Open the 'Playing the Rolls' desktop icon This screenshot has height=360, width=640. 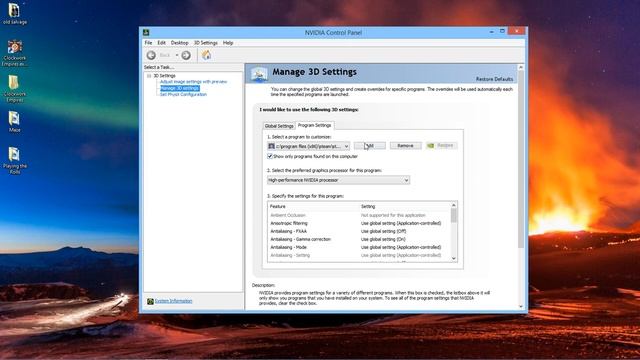(x=14, y=154)
